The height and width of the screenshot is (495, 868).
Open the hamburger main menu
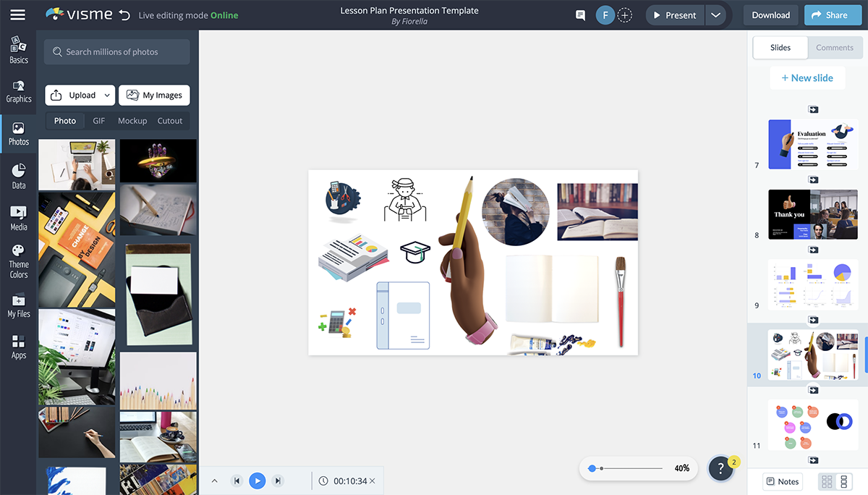[17, 14]
